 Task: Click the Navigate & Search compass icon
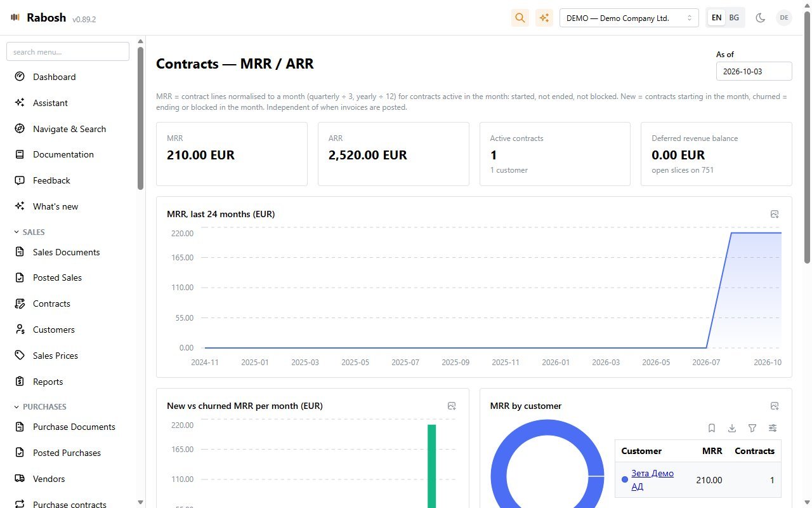(x=20, y=129)
